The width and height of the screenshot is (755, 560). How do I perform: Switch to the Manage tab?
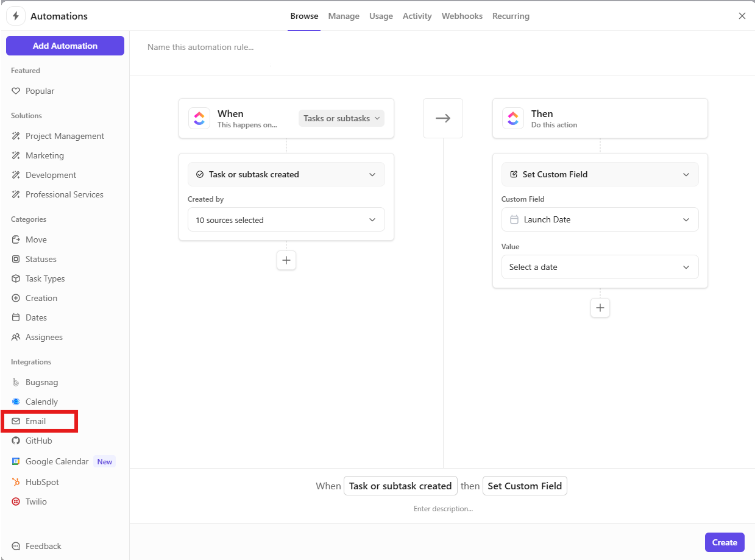[x=344, y=16]
